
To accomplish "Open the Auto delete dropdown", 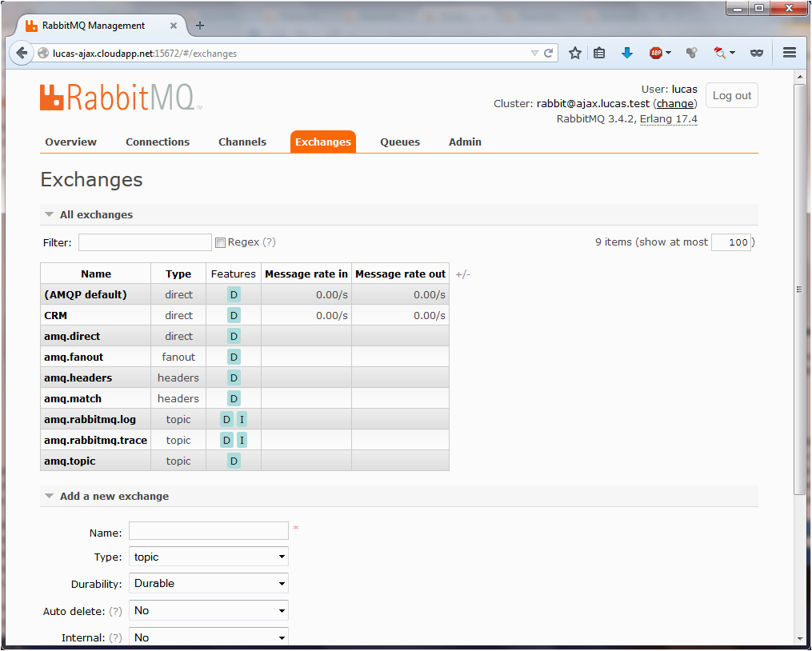I will pyautogui.click(x=208, y=611).
